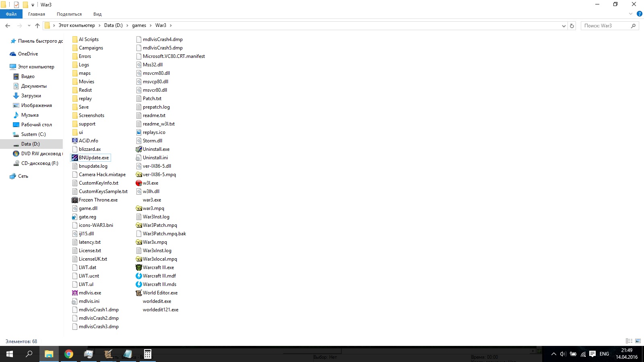Select Sustem (C:) drive in navigation pane
The image size is (644, 362).
33,134
